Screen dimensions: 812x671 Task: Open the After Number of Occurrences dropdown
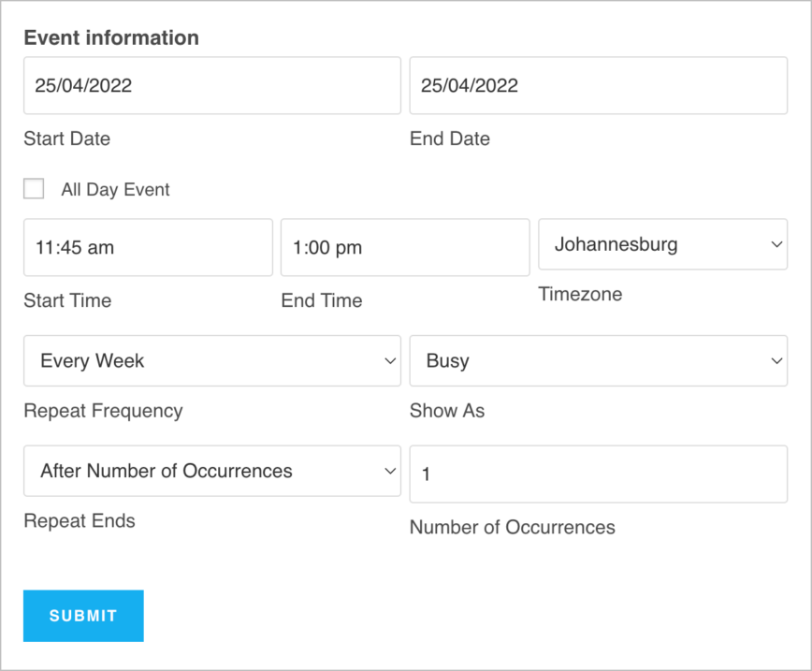(x=212, y=471)
